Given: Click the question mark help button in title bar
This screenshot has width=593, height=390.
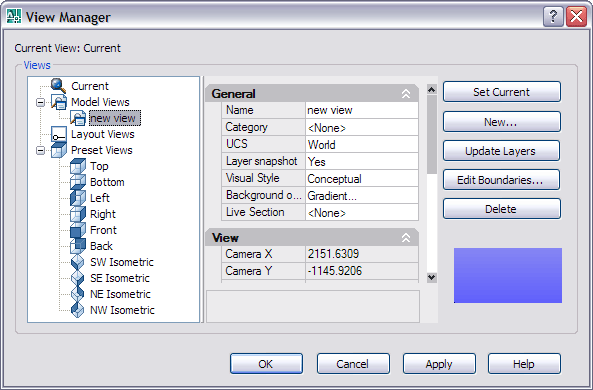Looking at the screenshot, I should tap(553, 17).
